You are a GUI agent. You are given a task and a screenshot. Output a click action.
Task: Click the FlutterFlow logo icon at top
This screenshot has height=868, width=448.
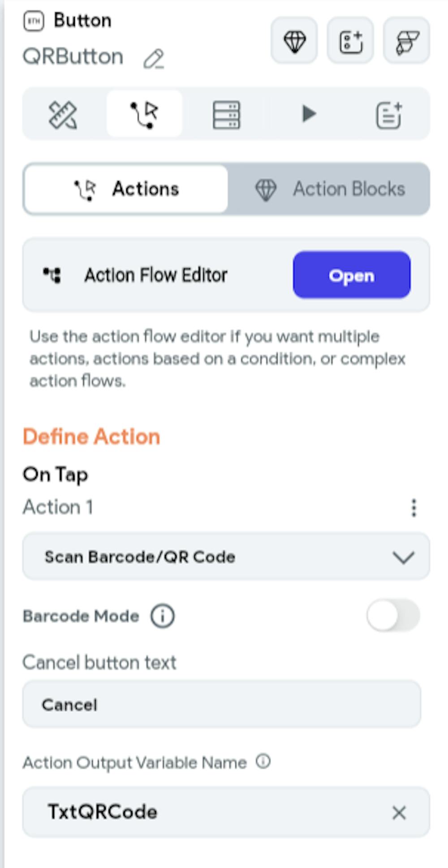pyautogui.click(x=406, y=41)
